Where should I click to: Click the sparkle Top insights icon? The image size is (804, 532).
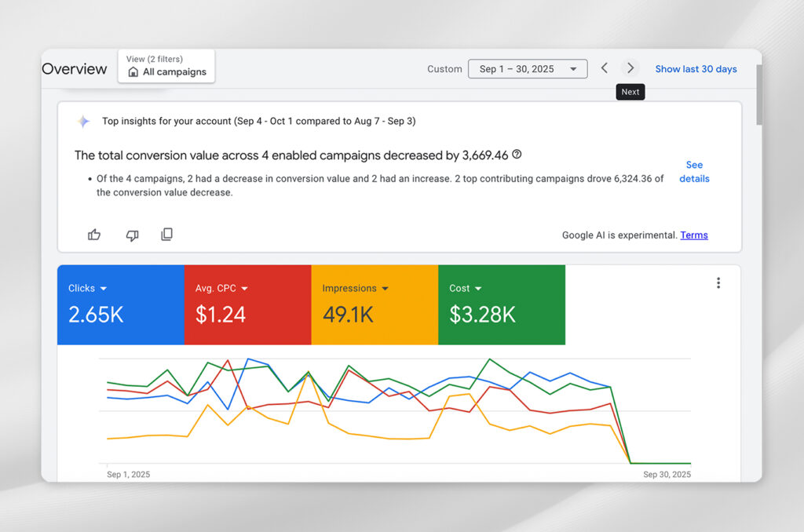[x=83, y=122]
